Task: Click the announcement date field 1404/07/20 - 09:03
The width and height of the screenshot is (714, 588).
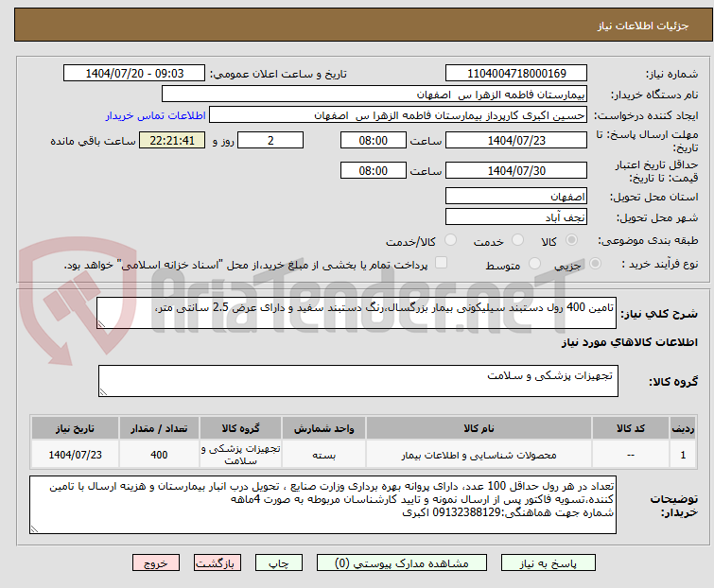Action: coord(134,74)
